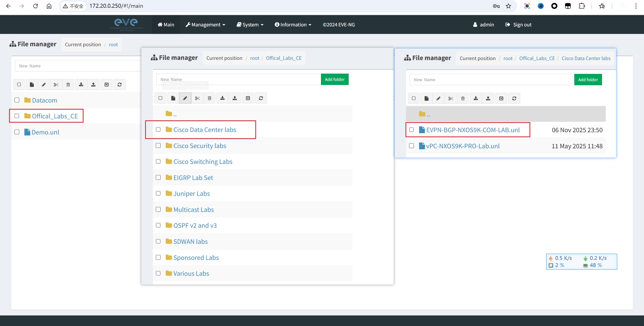Click the import upload icon in middle toolbar
Image resolution: width=644 pixels, height=326 pixels.
point(235,98)
